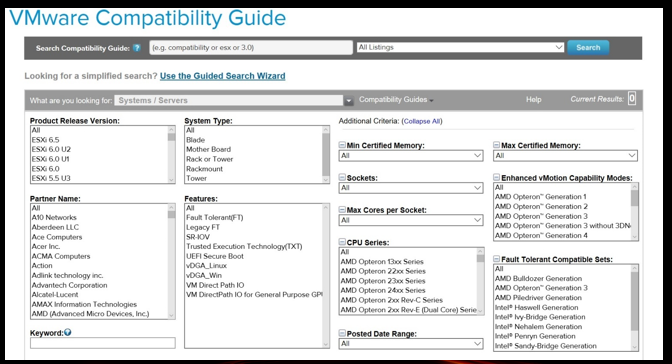The image size is (672, 364).
Task: Open the Compatibility Guides menu
Action: [x=396, y=99]
